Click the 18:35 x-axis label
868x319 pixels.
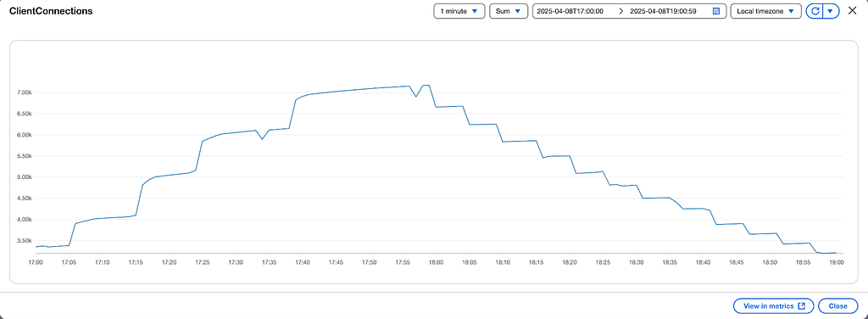[670, 262]
